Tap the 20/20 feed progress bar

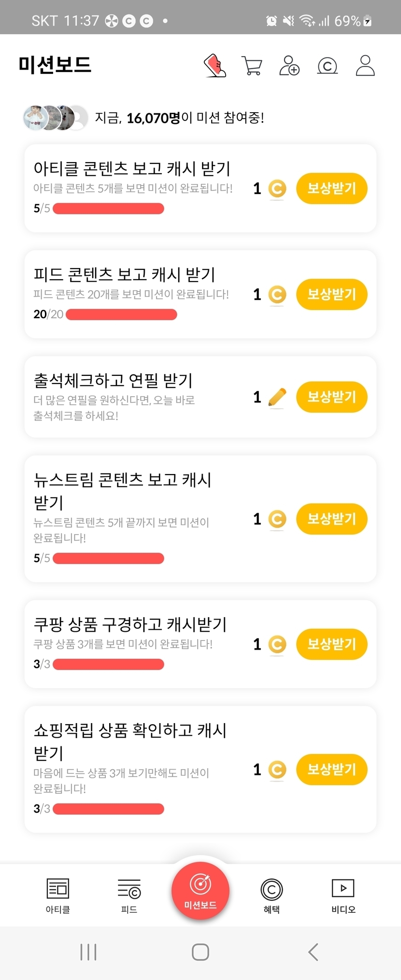pyautogui.click(x=121, y=314)
